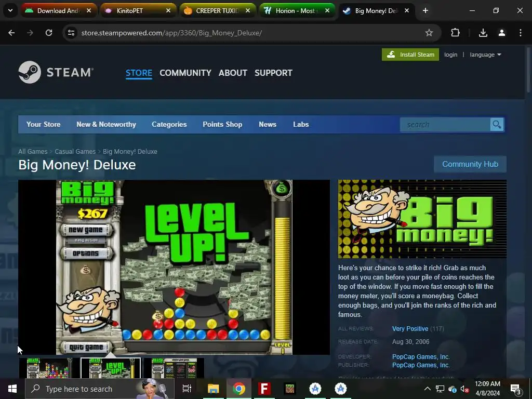Open Windows Start menu
This screenshot has width=532, height=399.
point(12,389)
